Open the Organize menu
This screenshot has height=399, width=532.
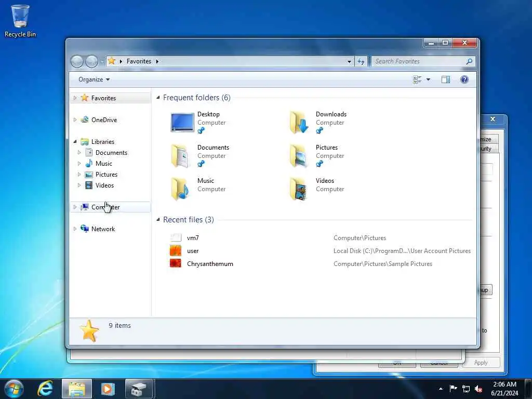94,79
